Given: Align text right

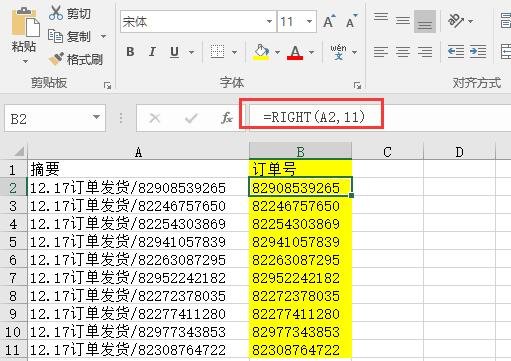Looking at the screenshot, I should (x=425, y=52).
